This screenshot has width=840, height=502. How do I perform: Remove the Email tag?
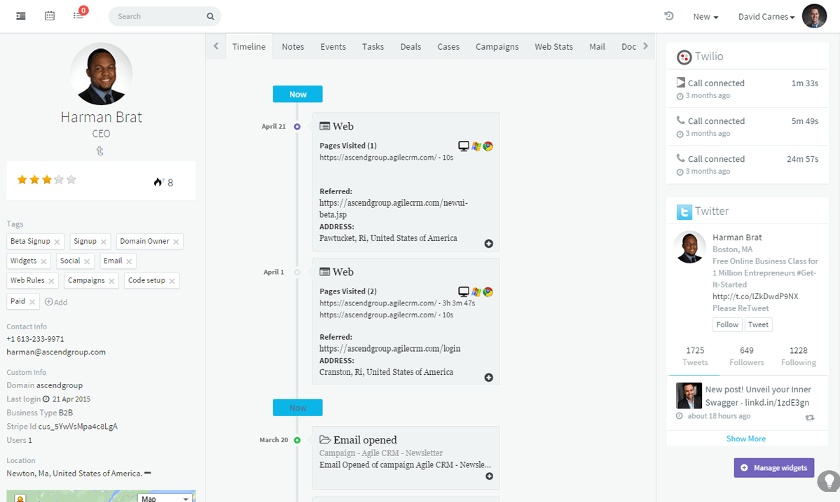129,261
